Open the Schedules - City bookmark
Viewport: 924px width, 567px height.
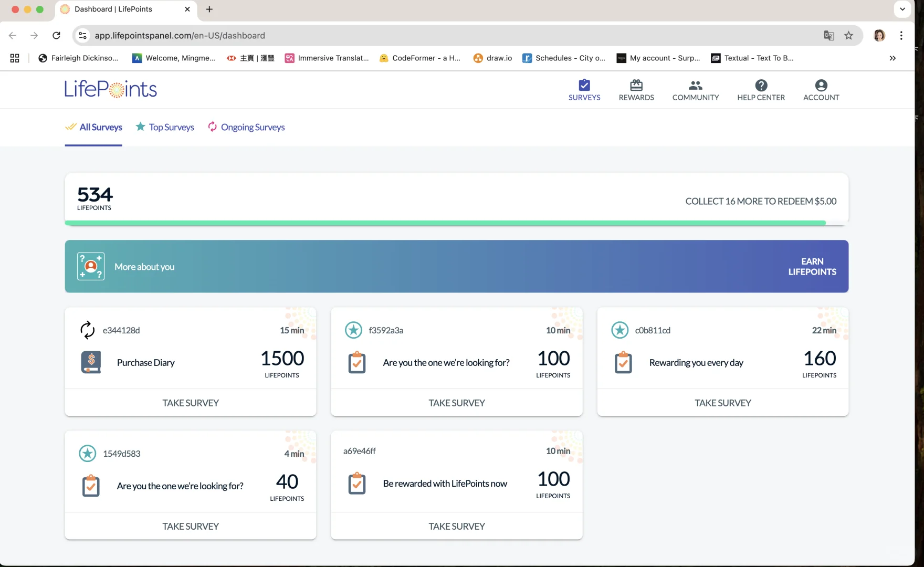(x=564, y=58)
